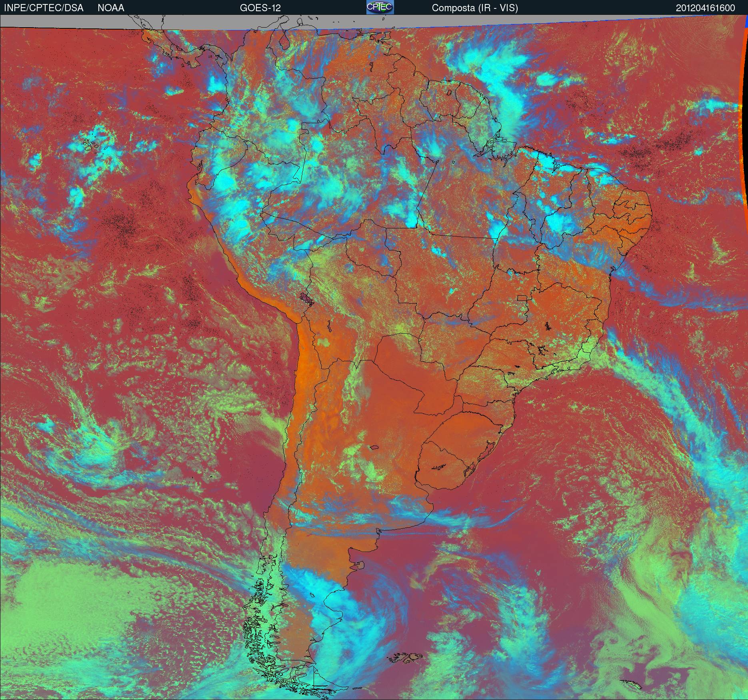The height and width of the screenshot is (700, 748).
Task: Click the Composta (IR - VIS) title
Action: (475, 8)
